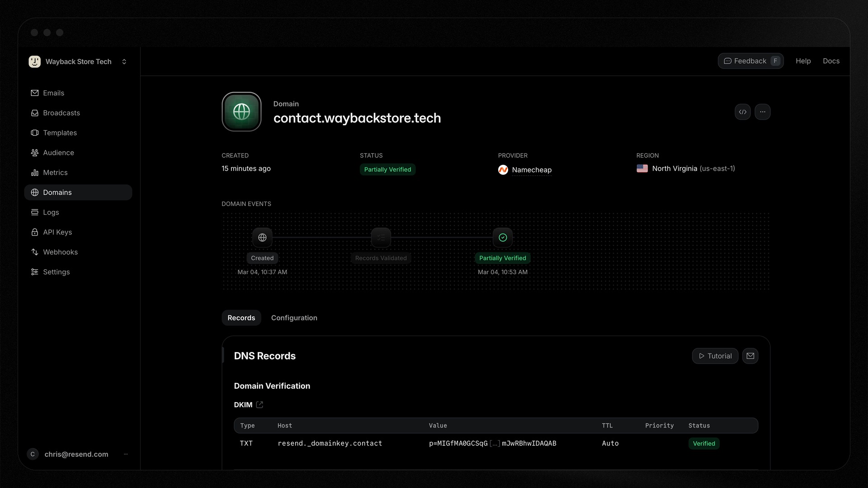868x488 pixels.
Task: Expand the Wayback Store Tech team switcher
Action: [x=124, y=62]
